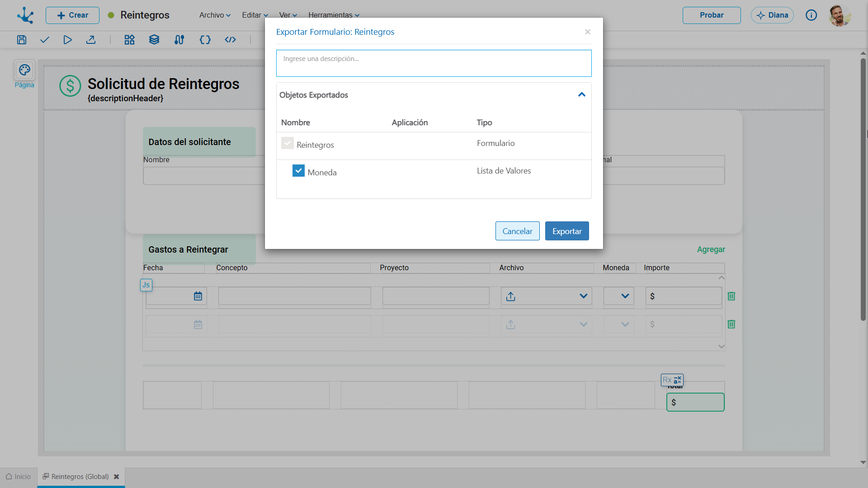Expand Moneda dropdown in second row

[x=625, y=324]
